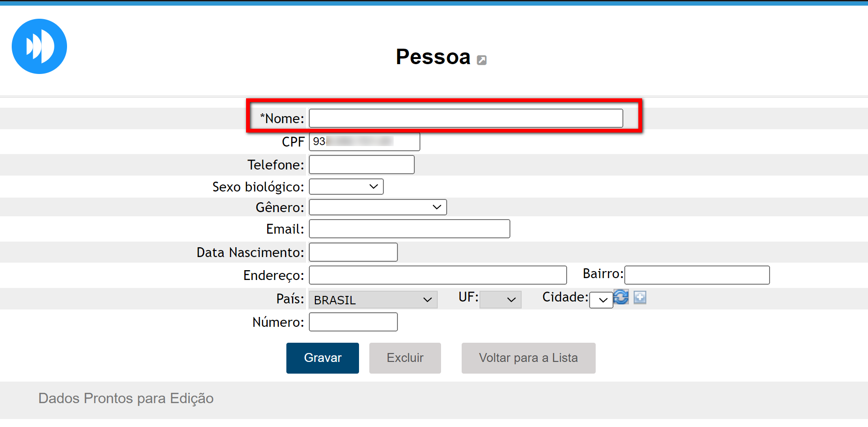Image resolution: width=868 pixels, height=427 pixels.
Task: Focus the Data Nascimento field
Action: pyautogui.click(x=353, y=252)
